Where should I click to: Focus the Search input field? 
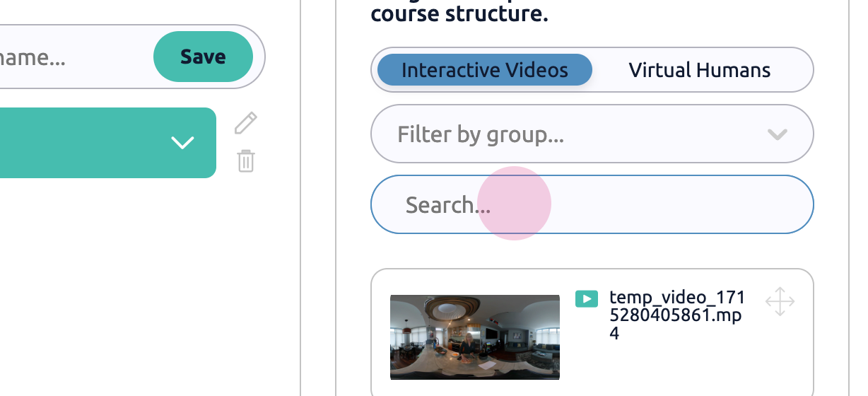point(592,204)
